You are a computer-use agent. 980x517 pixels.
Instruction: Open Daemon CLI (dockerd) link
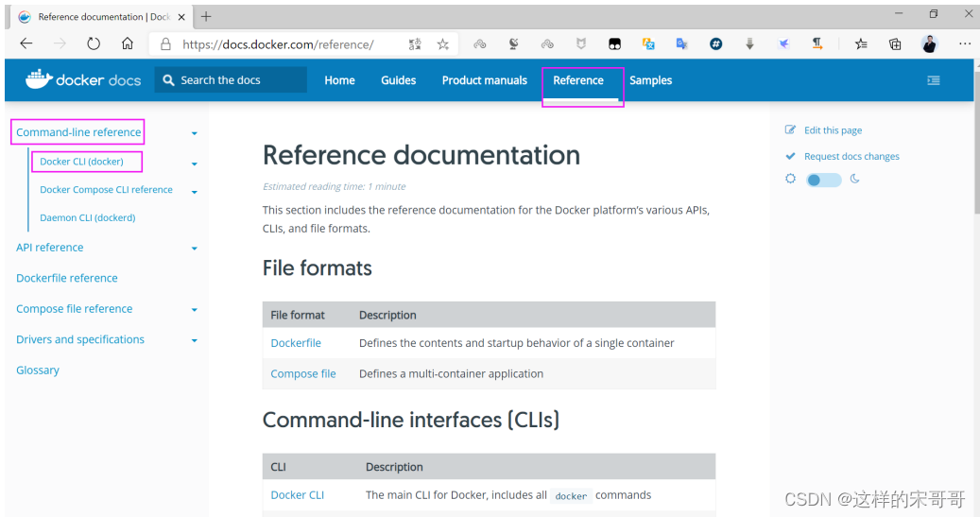pyautogui.click(x=88, y=217)
